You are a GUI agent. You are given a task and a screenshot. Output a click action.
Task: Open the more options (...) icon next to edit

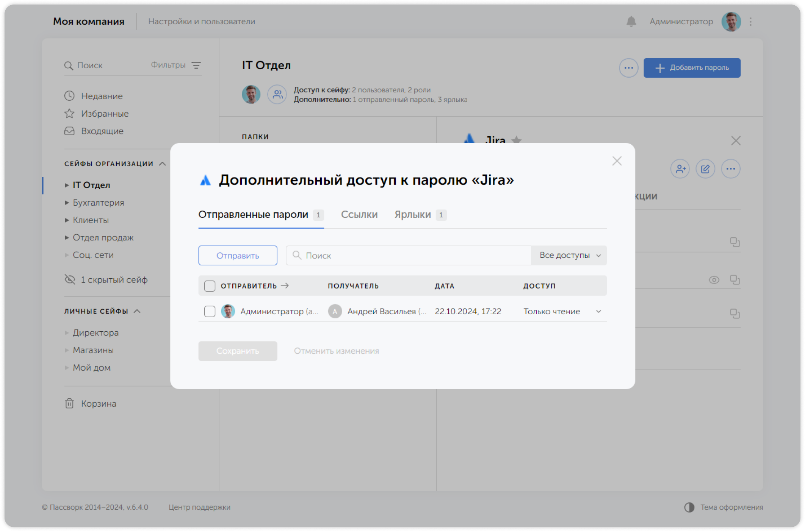coord(731,169)
